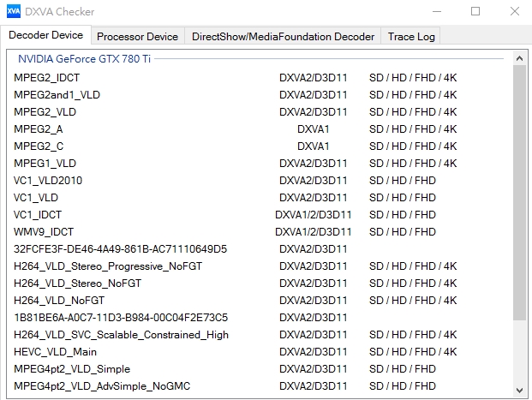Click the MPEG2_A decoder entry
This screenshot has height=400, width=532.
point(39,129)
